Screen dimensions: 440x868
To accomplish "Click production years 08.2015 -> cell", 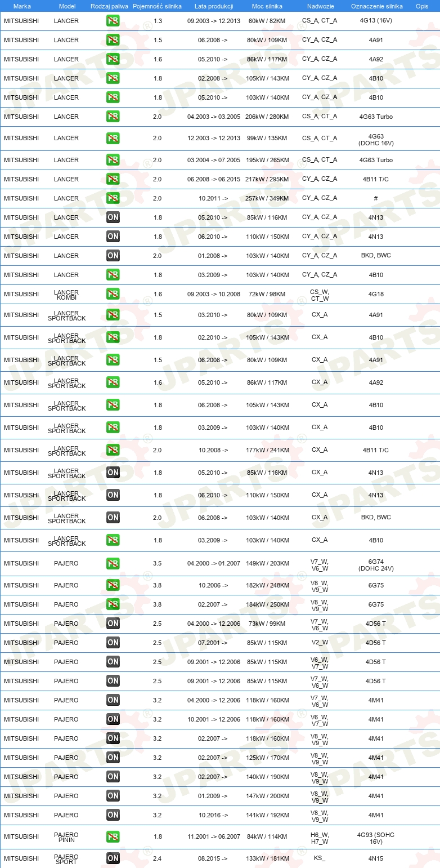I will coord(213,858).
